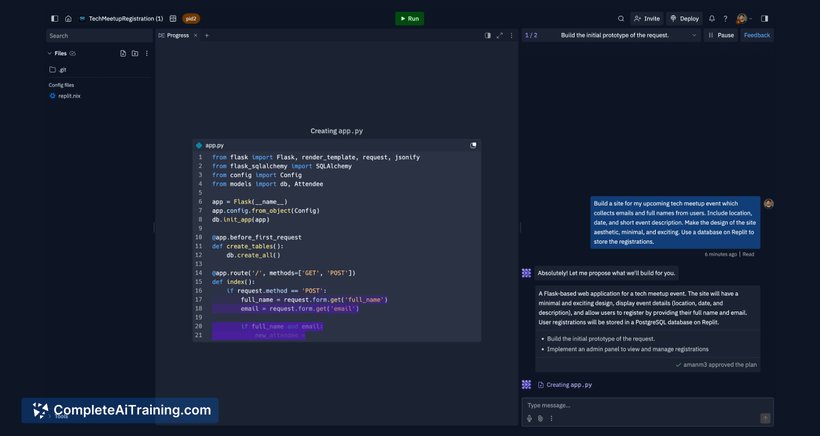The image size is (820, 436).
Task: Split the Progress pane with the split icon
Action: [487, 36]
